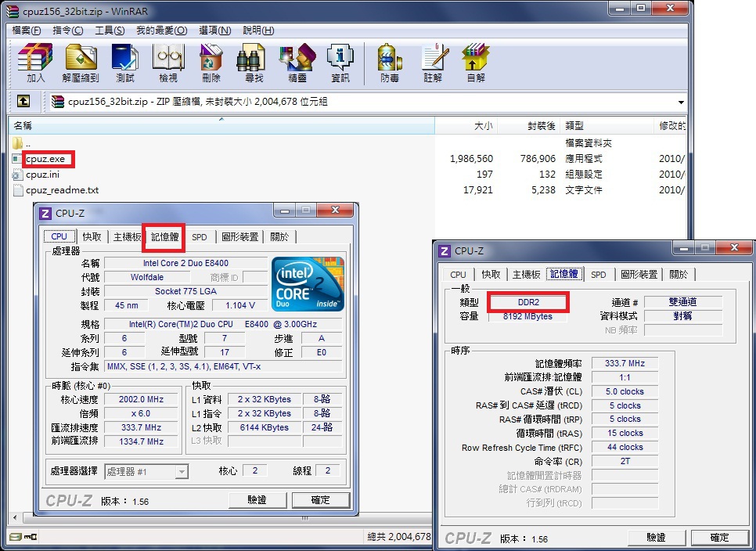The image size is (756, 551).
Task: Click the up-one-level folder arrow icon
Action: (x=23, y=101)
